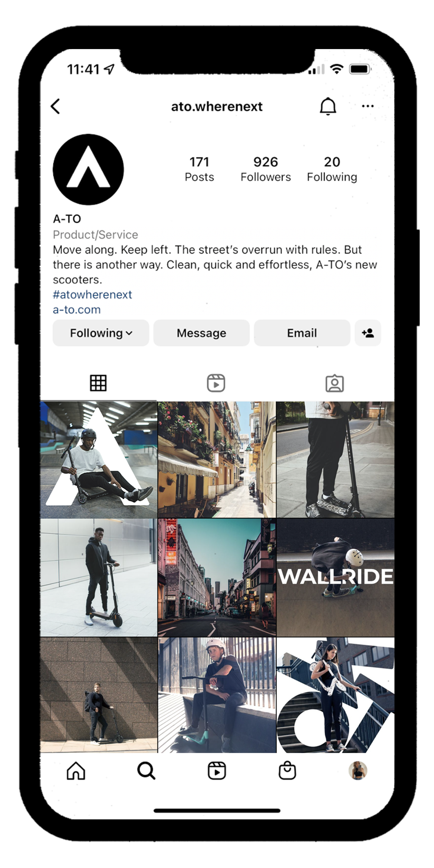Open Reels in bottom navigation

pyautogui.click(x=217, y=771)
